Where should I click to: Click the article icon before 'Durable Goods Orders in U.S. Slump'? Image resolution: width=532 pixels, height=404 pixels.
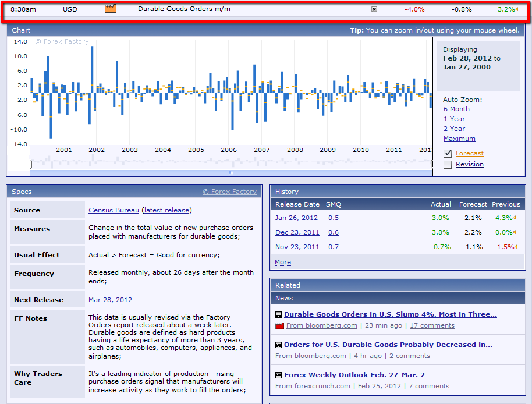pyautogui.click(x=279, y=315)
